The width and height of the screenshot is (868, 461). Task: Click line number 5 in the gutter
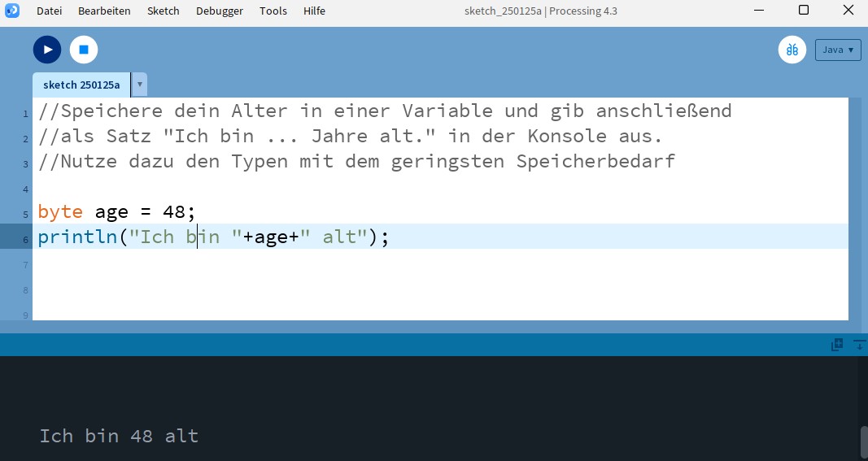pos(25,215)
